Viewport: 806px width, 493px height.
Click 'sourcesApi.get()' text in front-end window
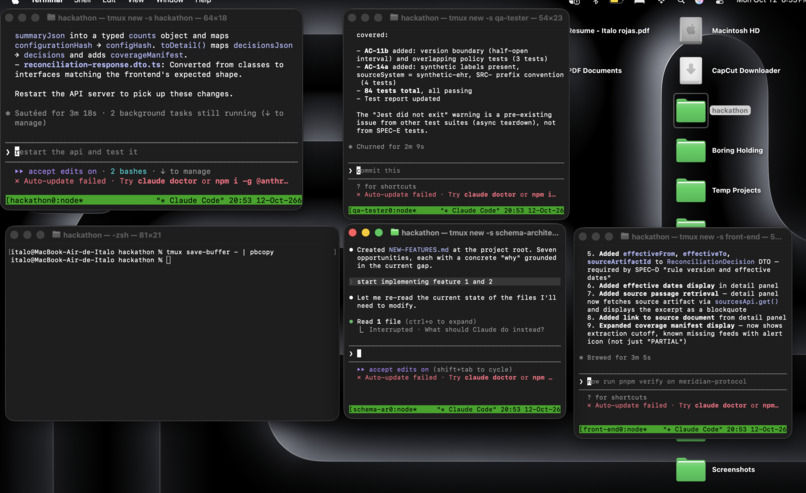click(x=746, y=302)
